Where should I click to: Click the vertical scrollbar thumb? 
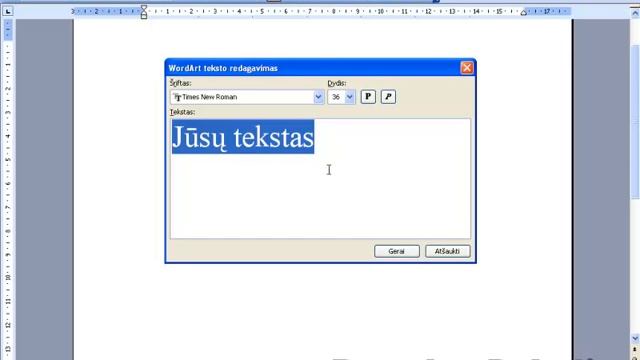[635, 122]
